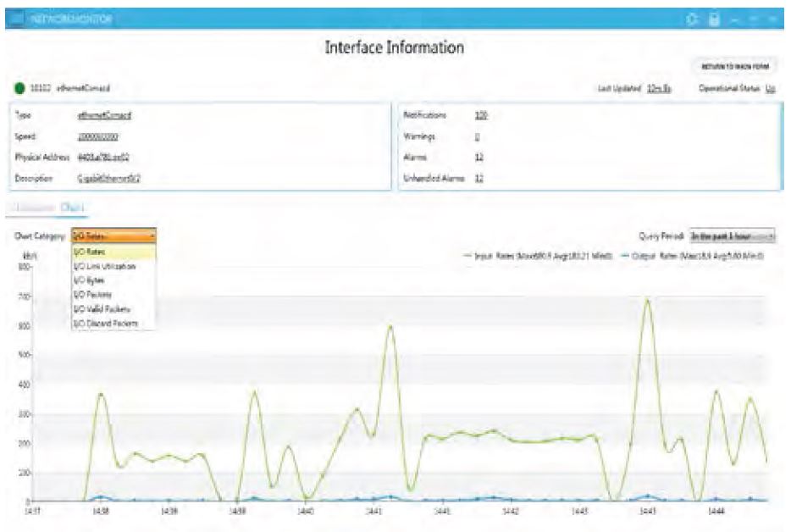The image size is (791, 532).
Task: Open the Unhandled Alarms value link
Action: pos(478,178)
